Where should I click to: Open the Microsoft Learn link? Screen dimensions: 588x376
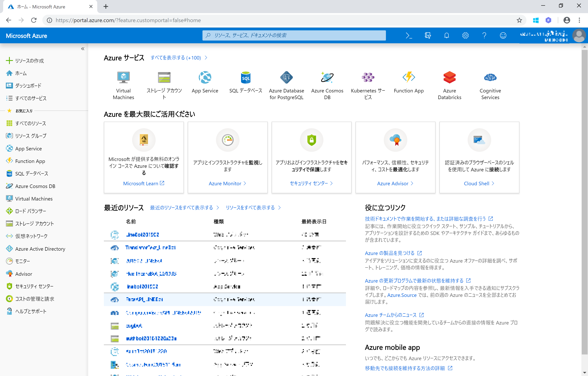(144, 183)
